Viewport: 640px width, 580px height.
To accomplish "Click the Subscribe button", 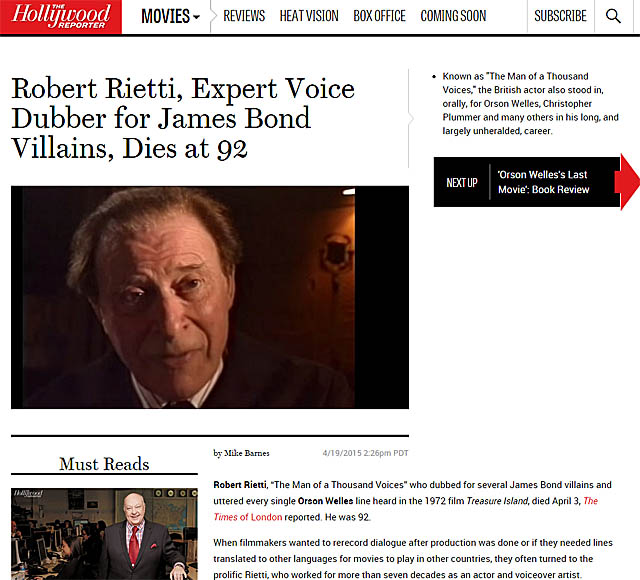I will (x=560, y=16).
